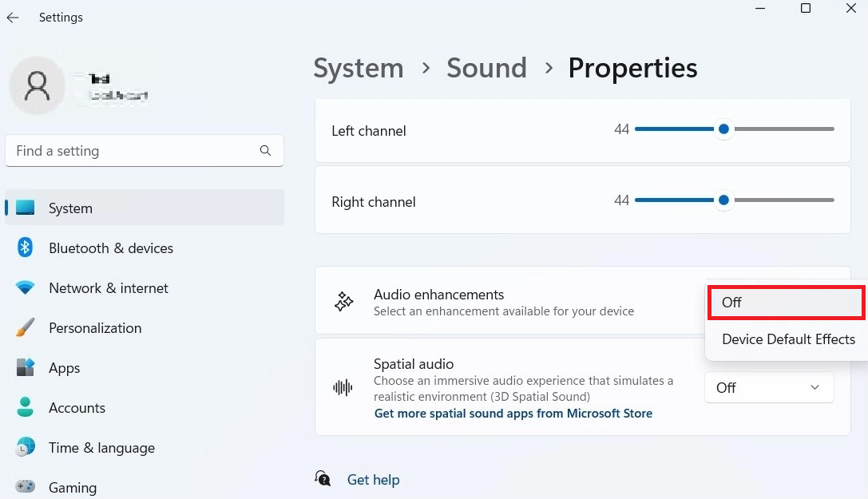
Task: Click the back arrow button
Action: click(x=13, y=17)
